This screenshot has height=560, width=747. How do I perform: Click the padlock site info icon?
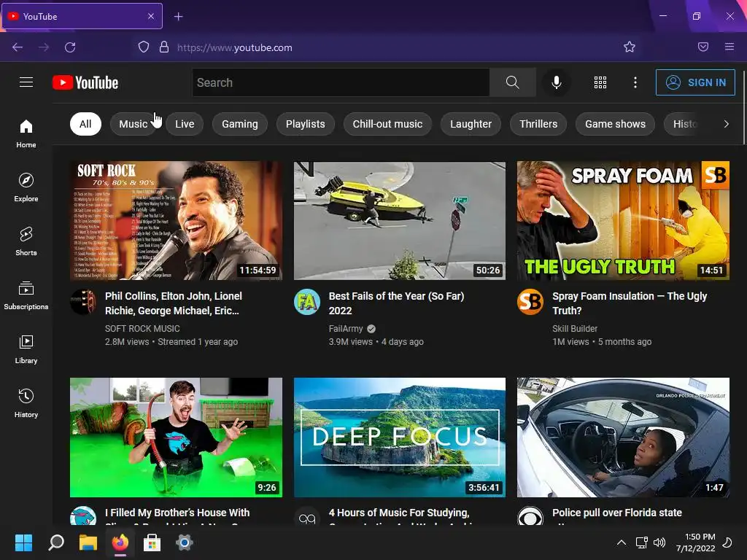pyautogui.click(x=164, y=47)
